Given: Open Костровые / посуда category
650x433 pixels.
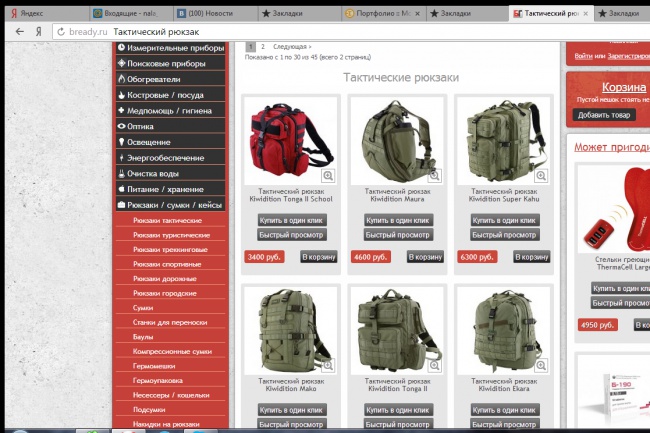Looking at the screenshot, I should (x=171, y=95).
